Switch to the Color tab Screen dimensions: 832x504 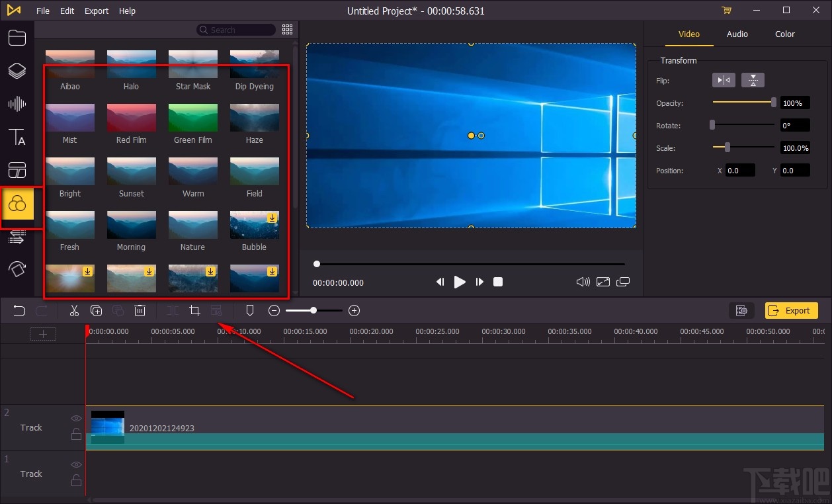(x=785, y=34)
